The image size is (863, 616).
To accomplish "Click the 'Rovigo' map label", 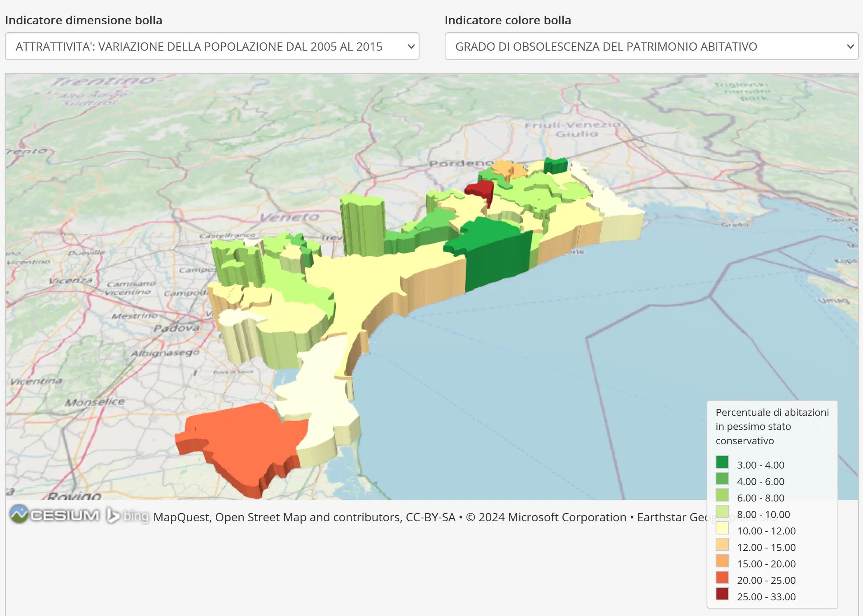I will pyautogui.click(x=75, y=495).
